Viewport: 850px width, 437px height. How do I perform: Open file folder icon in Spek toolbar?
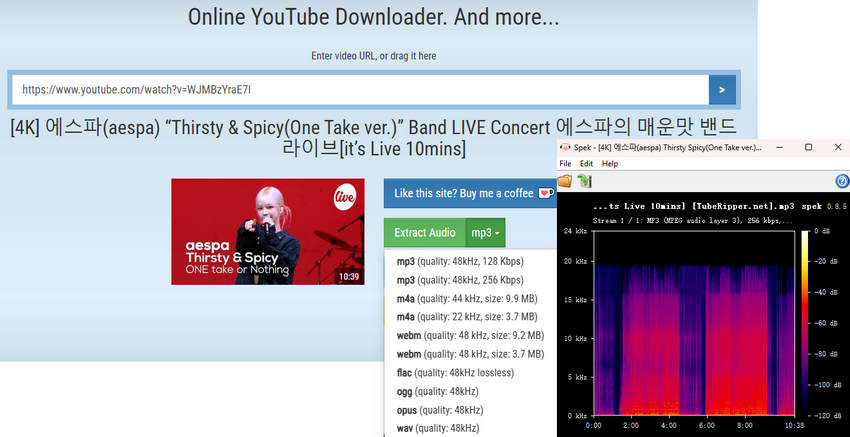pyautogui.click(x=565, y=181)
